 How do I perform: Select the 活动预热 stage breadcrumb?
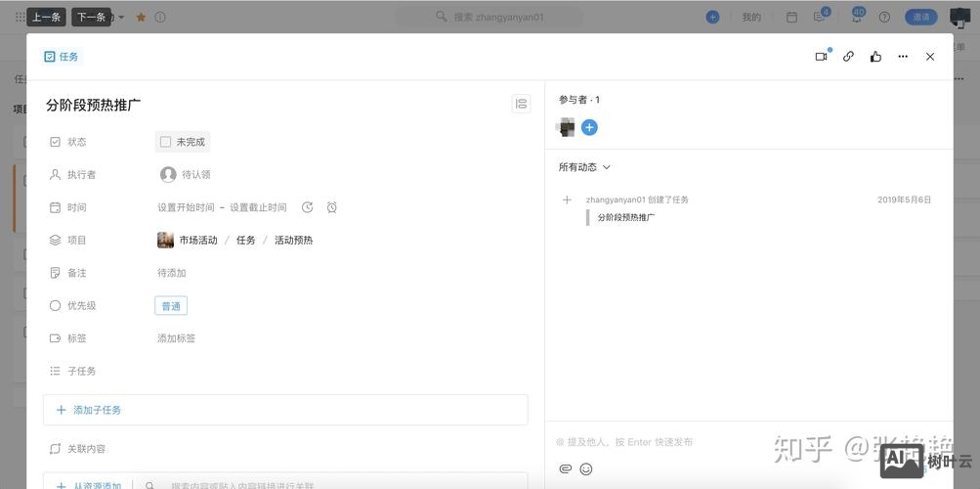[x=293, y=241]
